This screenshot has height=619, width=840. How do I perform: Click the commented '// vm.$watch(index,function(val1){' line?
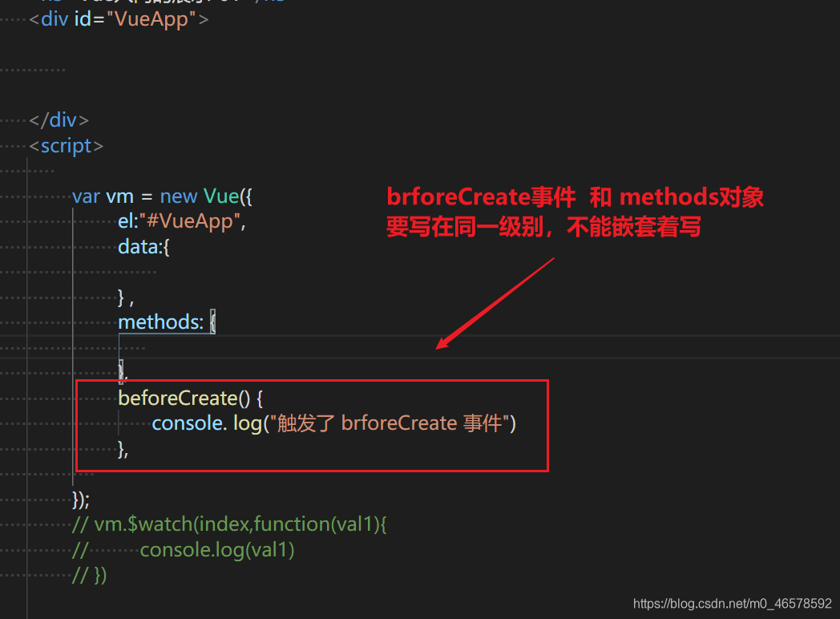tap(229, 524)
